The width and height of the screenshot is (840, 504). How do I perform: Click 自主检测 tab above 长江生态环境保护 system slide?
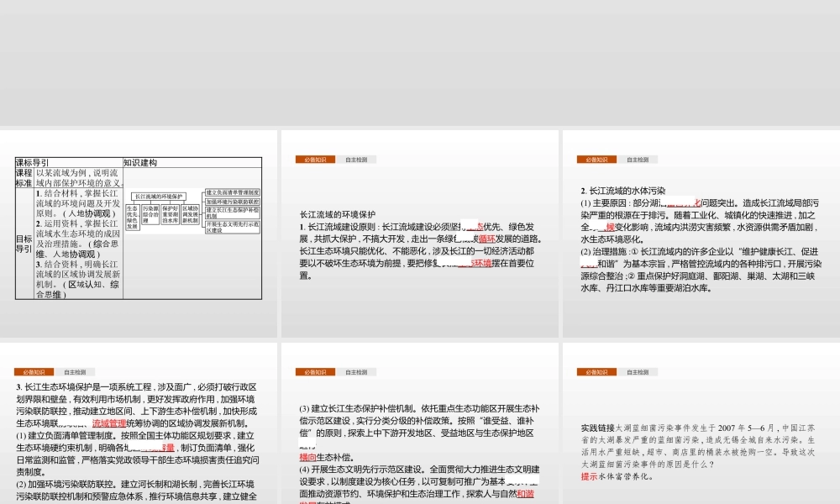[74, 371]
